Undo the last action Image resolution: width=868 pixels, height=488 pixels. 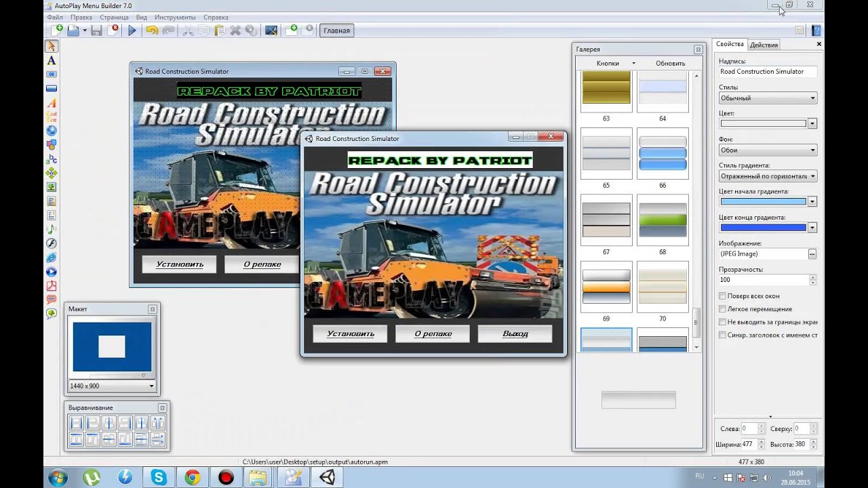click(x=151, y=30)
